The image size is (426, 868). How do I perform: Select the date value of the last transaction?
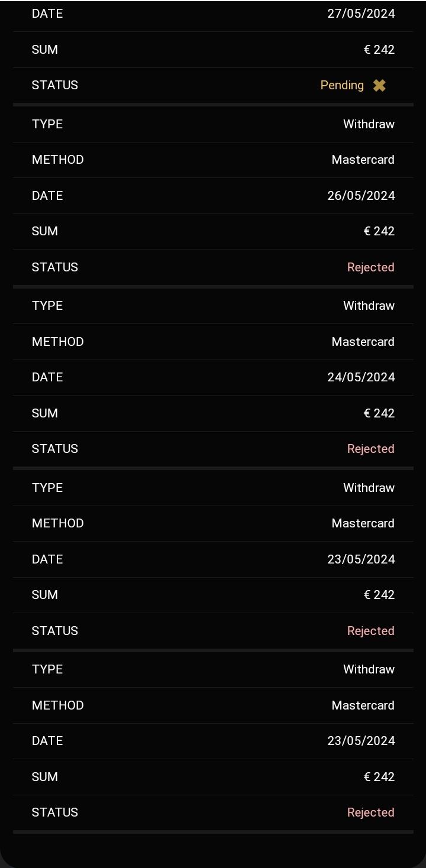pyautogui.click(x=361, y=741)
